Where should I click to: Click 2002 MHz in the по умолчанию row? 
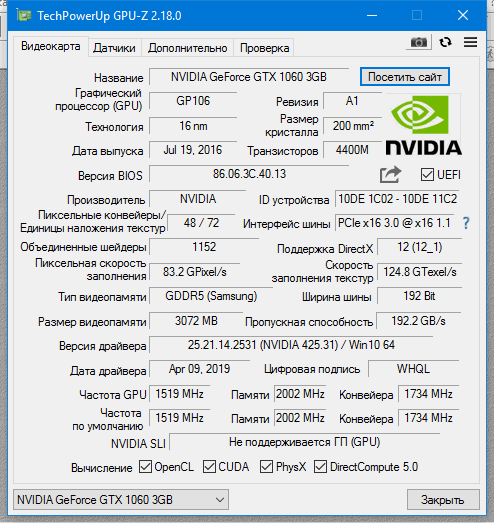click(x=300, y=418)
